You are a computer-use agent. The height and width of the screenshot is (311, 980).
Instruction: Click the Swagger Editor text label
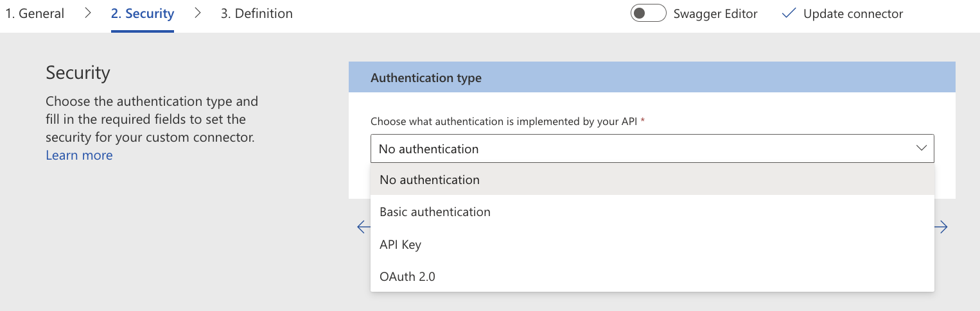715,13
